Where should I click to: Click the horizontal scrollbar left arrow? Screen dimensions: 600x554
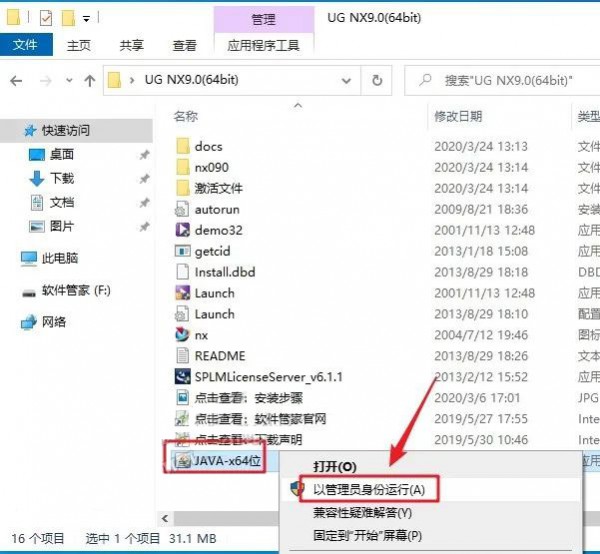165,519
